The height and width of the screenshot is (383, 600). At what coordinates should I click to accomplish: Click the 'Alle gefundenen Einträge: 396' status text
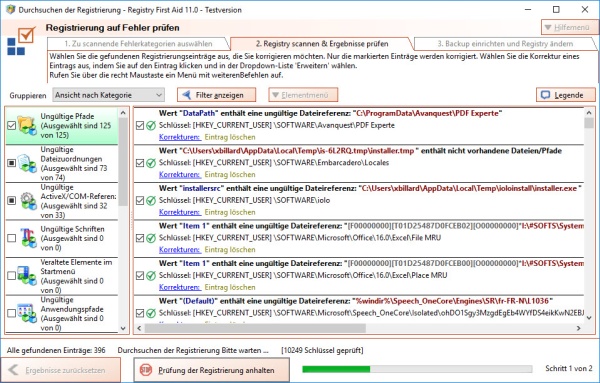56,350
